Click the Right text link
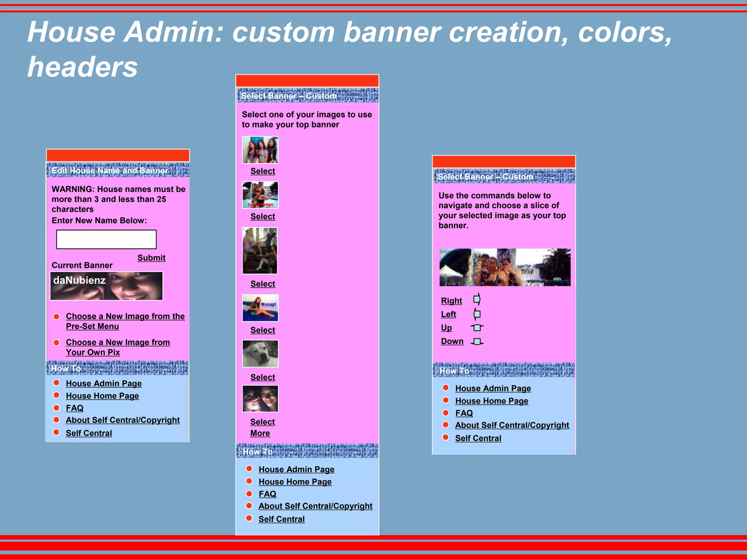747x560 pixels. coord(451,301)
